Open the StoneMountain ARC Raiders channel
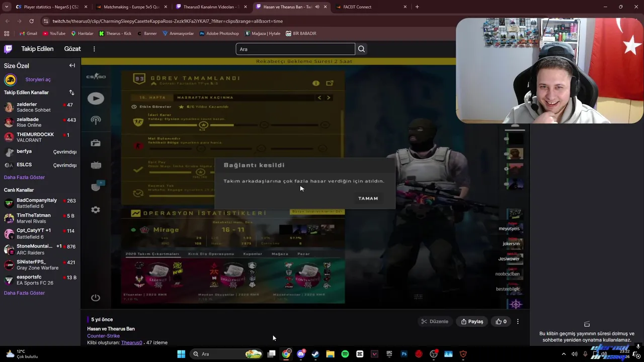Screen dimensions: 644x362 pyautogui.click(x=40, y=249)
